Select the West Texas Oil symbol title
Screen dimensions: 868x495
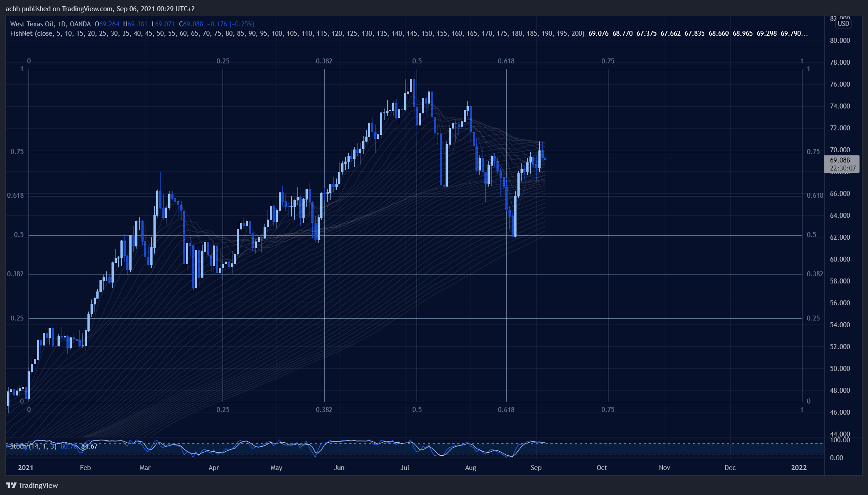(32, 24)
